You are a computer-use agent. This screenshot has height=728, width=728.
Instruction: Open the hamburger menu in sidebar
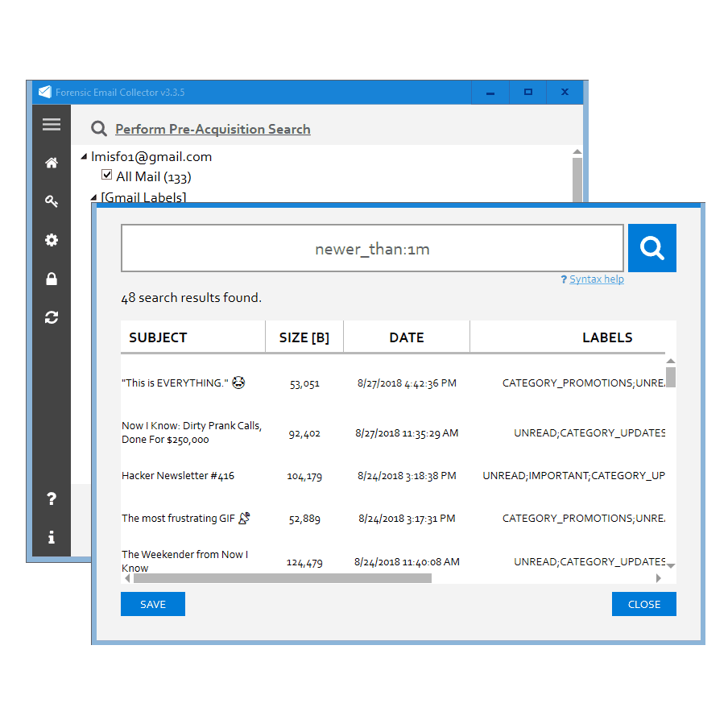52,124
